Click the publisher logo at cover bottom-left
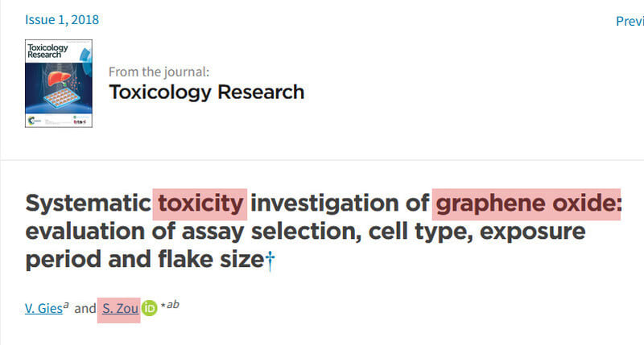 [x=34, y=121]
